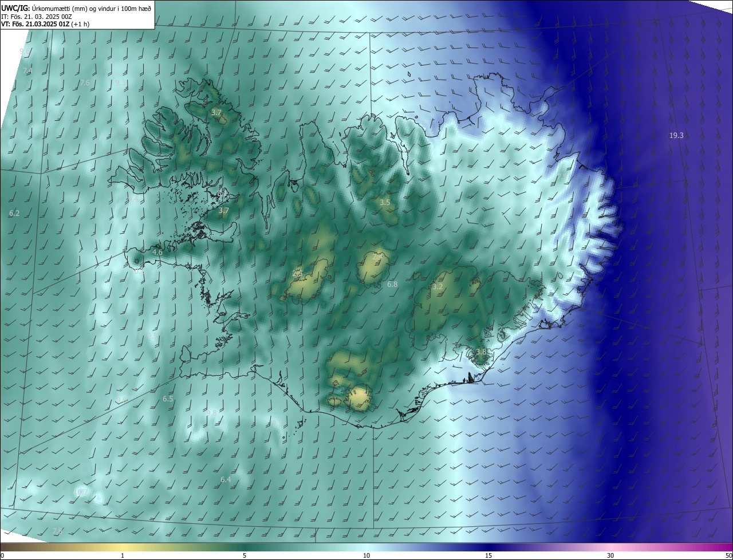Click the 6.2 value label at the western edge
This screenshot has height=560, width=733.
pyautogui.click(x=14, y=213)
